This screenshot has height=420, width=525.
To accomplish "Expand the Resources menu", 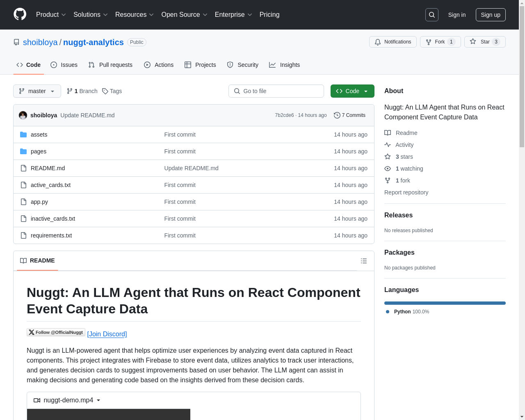I will (x=135, y=15).
